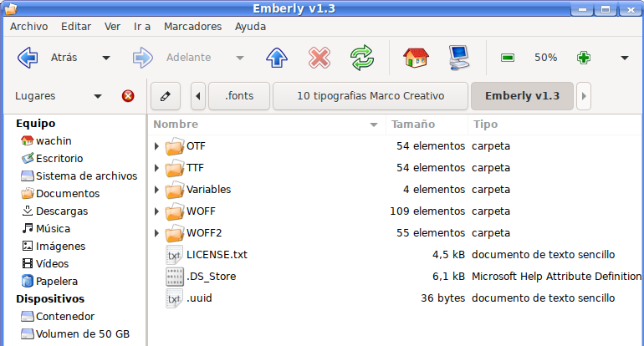Screen dimensions: 644x346
Task: Click the '55 elementos' size cell
Action: [431, 233]
